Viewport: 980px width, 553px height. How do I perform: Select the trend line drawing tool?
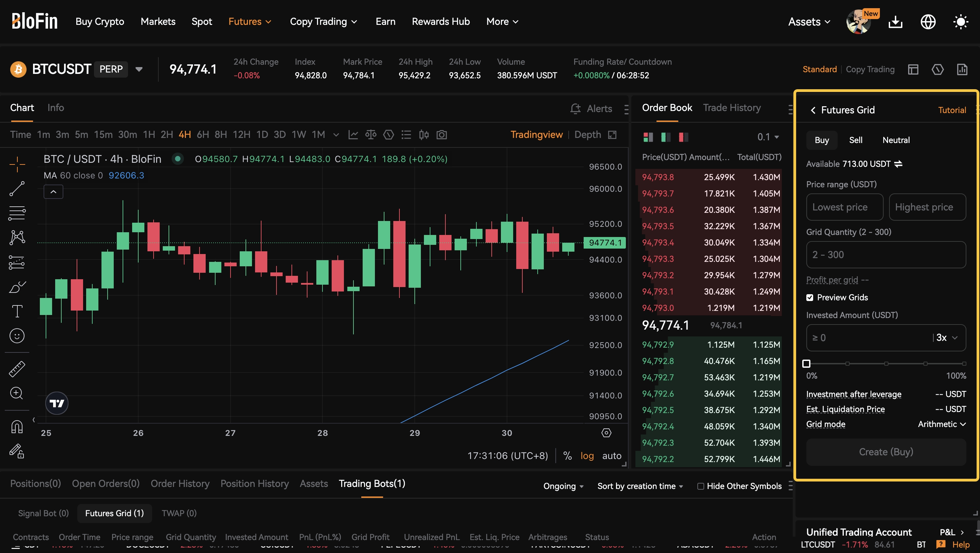tap(17, 189)
